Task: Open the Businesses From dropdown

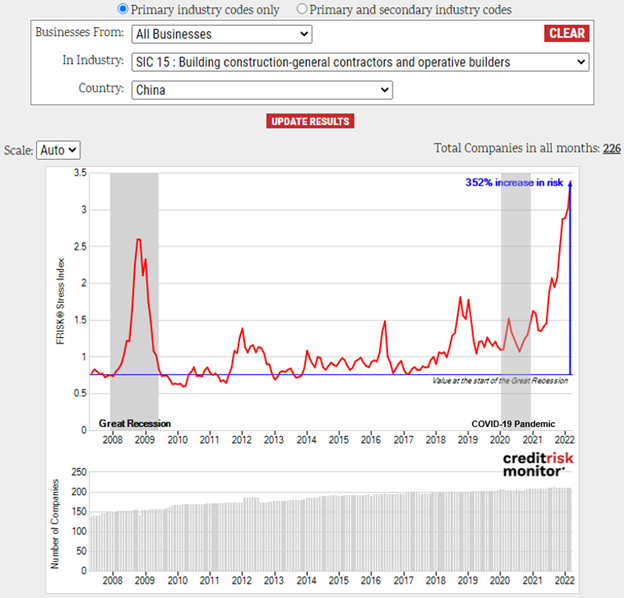Action: coord(222,34)
